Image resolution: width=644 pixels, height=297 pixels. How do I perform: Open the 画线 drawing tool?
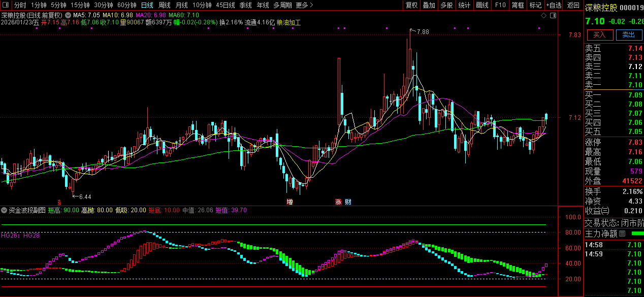pyautogui.click(x=482, y=5)
